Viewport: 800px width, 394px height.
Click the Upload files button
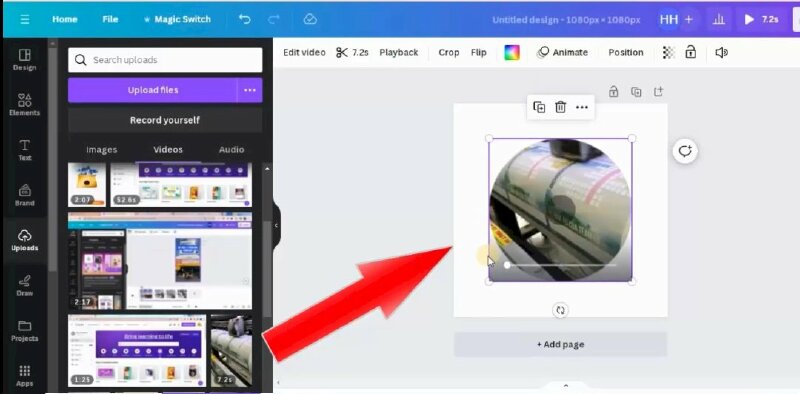pos(153,90)
